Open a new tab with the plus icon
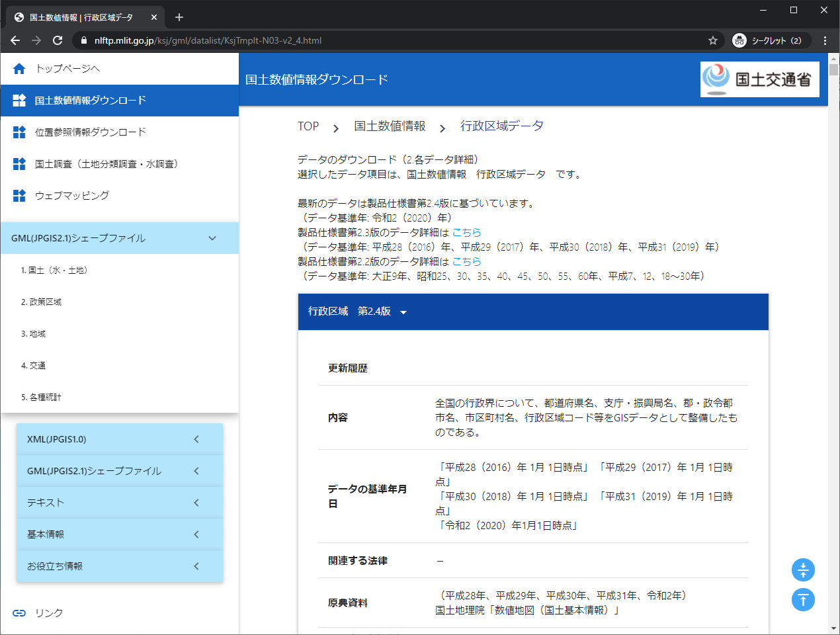Viewport: 840px width, 635px height. [179, 17]
